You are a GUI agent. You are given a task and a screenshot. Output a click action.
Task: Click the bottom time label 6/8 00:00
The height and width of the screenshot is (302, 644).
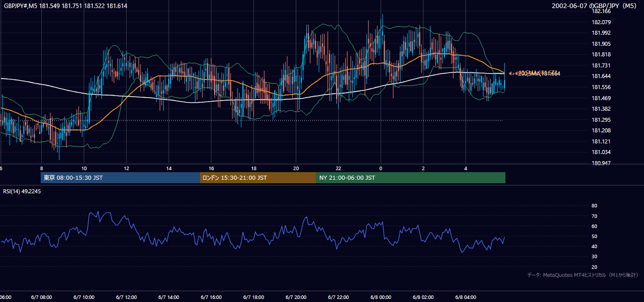[380, 297]
